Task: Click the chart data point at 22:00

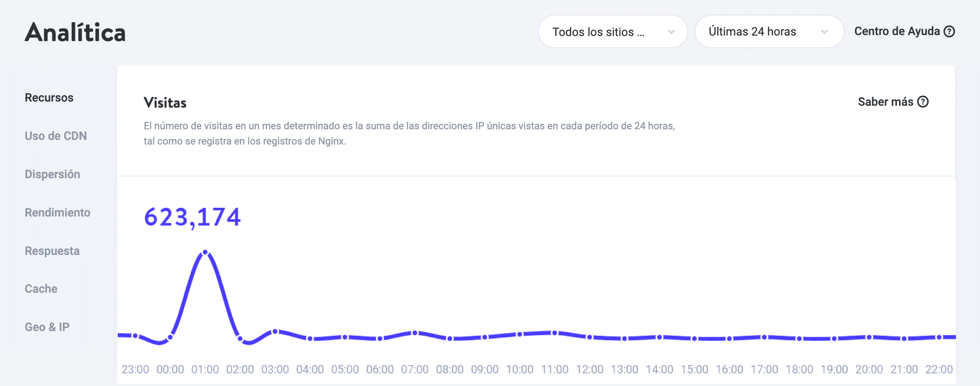Action: coord(939,338)
